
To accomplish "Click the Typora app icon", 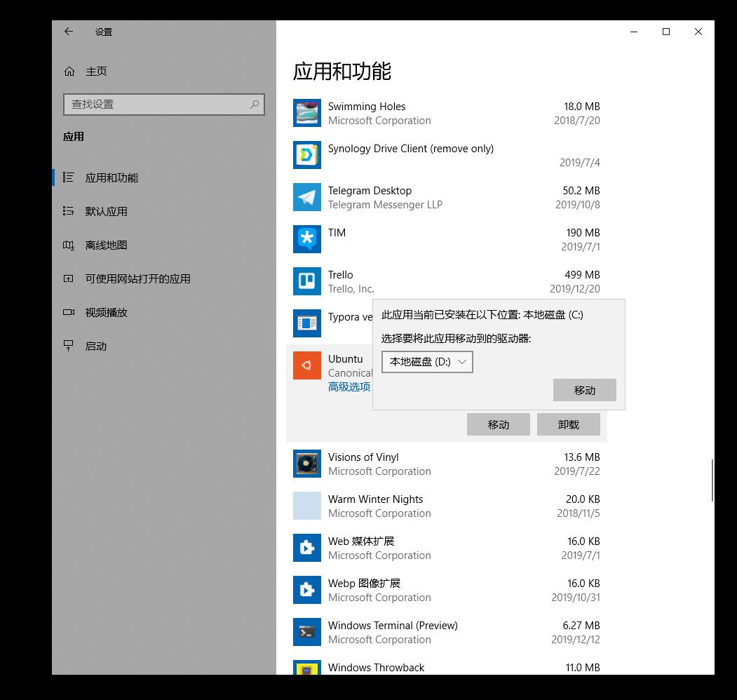I will click(x=307, y=323).
